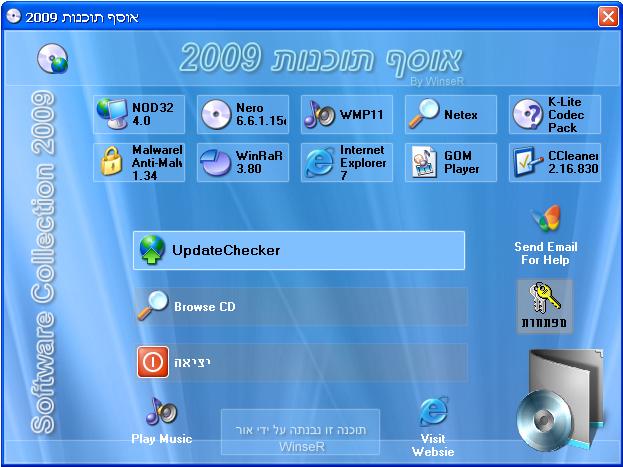Open the NOD32 4.0 monitor icon
623x467 pixels.
tap(112, 114)
